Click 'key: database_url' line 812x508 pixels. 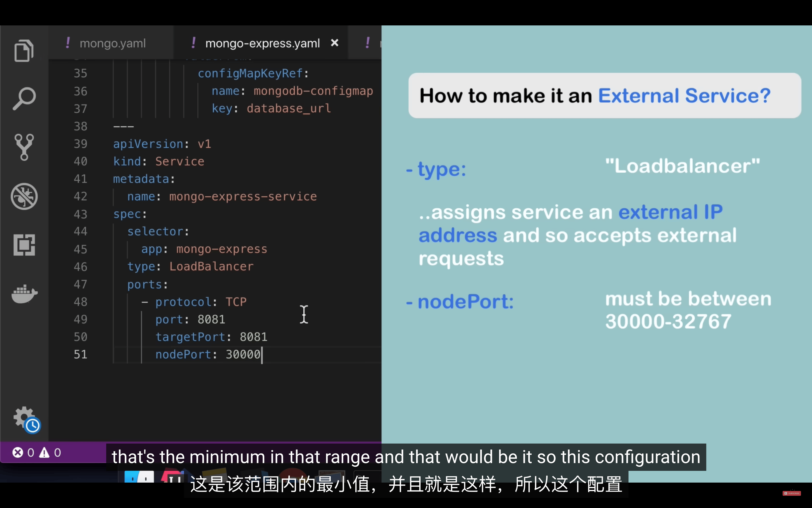[271, 108]
